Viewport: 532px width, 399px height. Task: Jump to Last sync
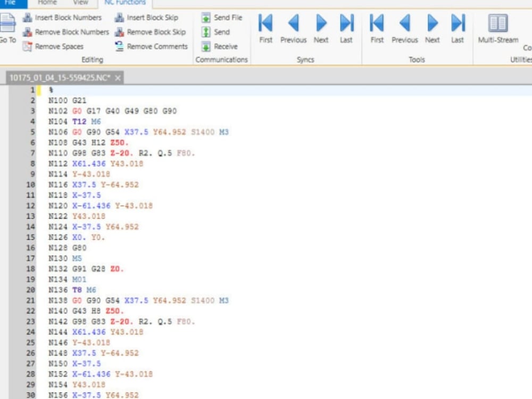[346, 28]
